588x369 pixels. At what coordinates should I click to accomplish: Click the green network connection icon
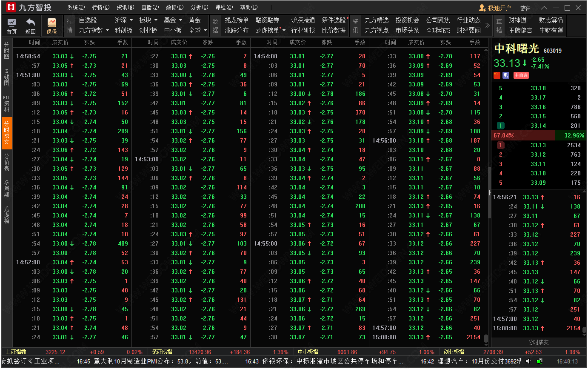click(x=539, y=361)
